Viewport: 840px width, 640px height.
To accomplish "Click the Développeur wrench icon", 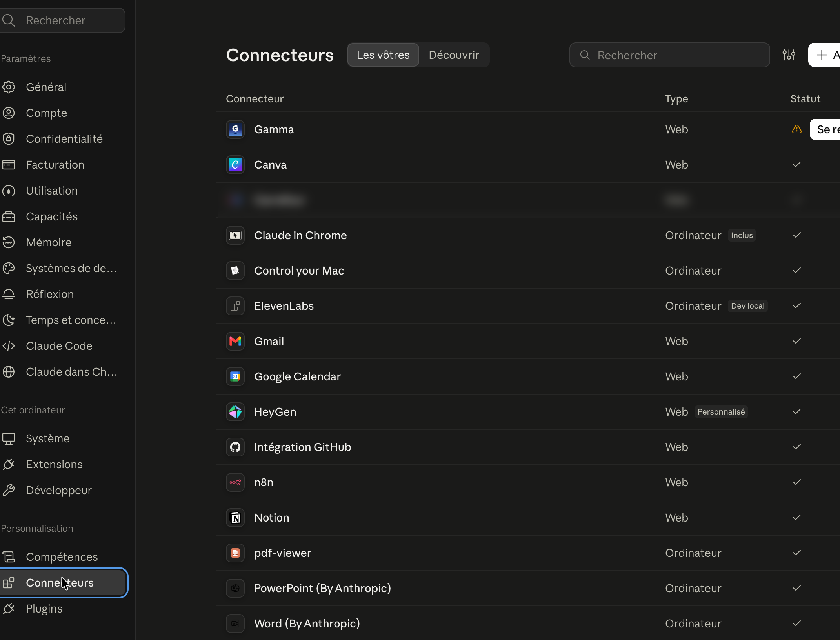I will point(9,490).
